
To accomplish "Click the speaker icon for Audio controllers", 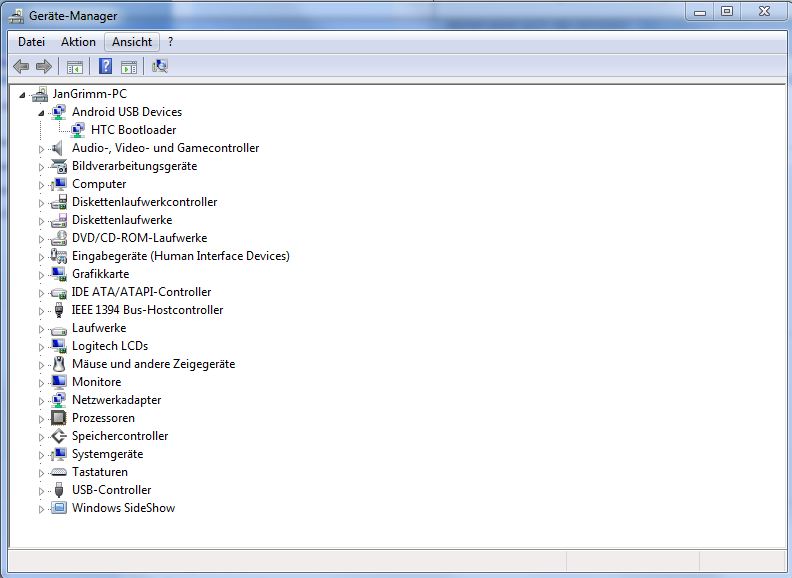I will click(x=59, y=148).
